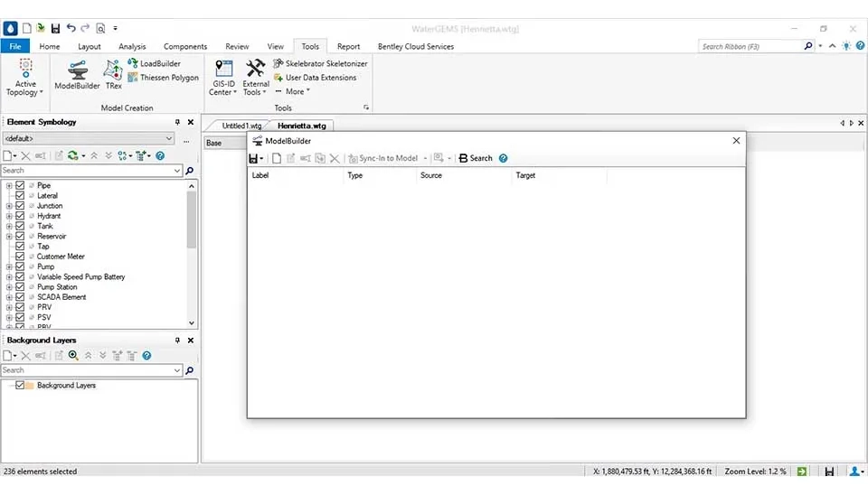Toggle the Background Layers folder checkbox
The image size is (868, 495).
tap(20, 386)
